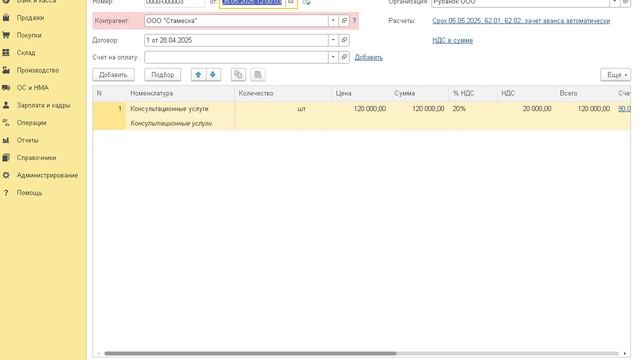This screenshot has width=640, height=360.
Task: Select row number 1 cell
Action: point(109,116)
